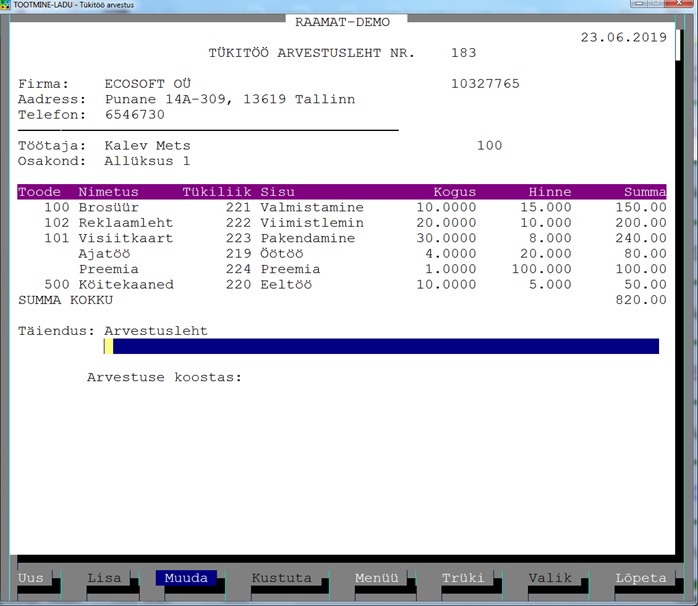Click the total sum 820.00

point(641,300)
